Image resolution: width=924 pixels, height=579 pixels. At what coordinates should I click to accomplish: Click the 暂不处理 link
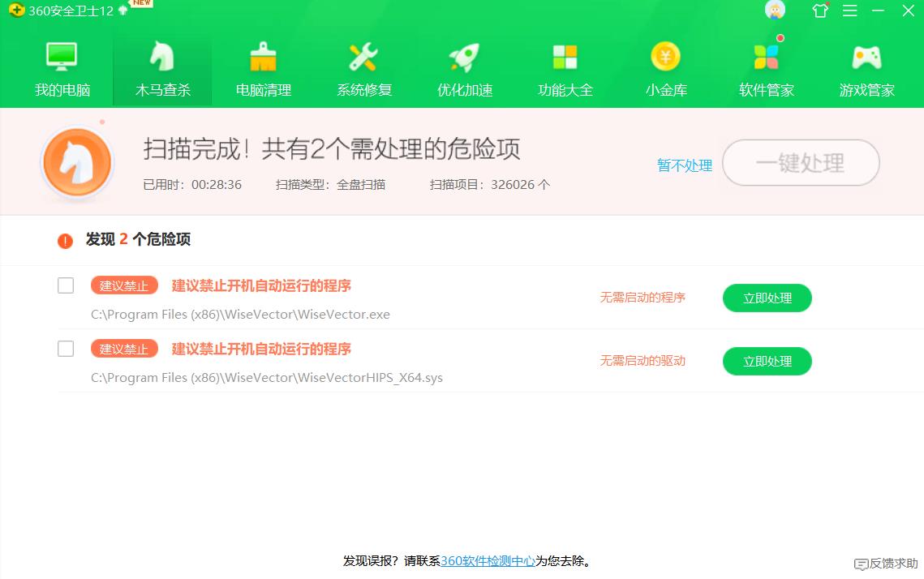684,165
